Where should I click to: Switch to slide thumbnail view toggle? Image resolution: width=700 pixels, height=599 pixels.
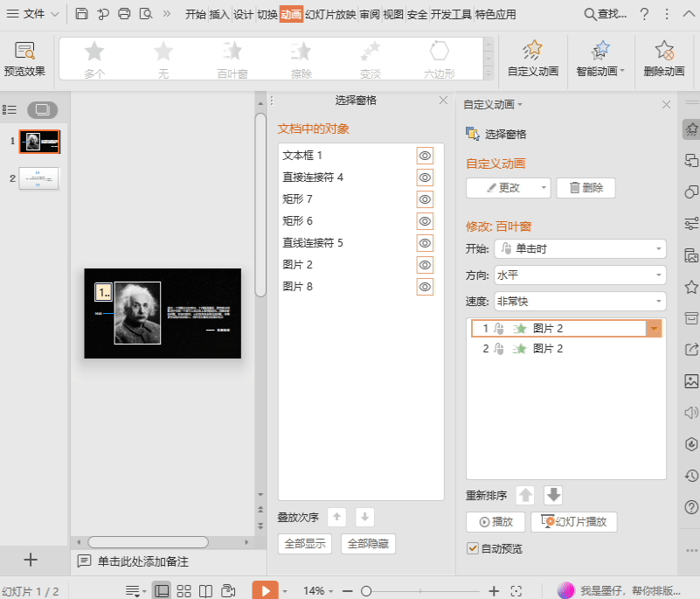point(43,109)
